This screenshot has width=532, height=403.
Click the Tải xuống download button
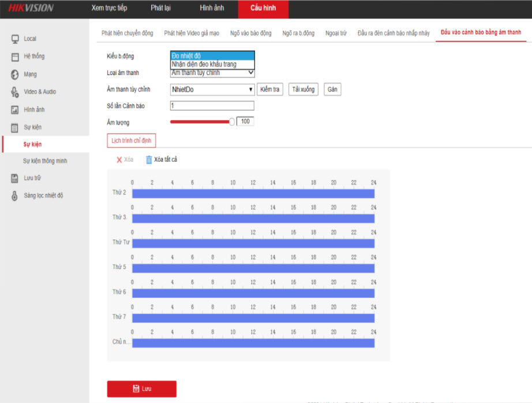click(x=303, y=89)
